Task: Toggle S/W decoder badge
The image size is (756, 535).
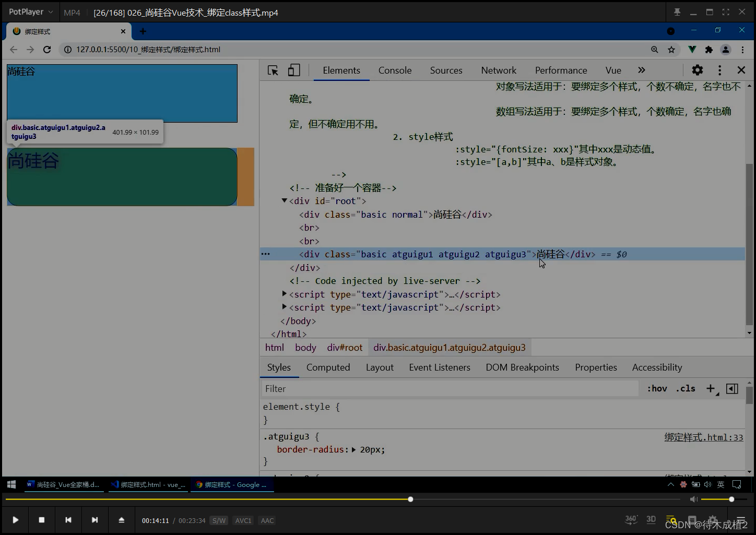Action: [x=219, y=520]
